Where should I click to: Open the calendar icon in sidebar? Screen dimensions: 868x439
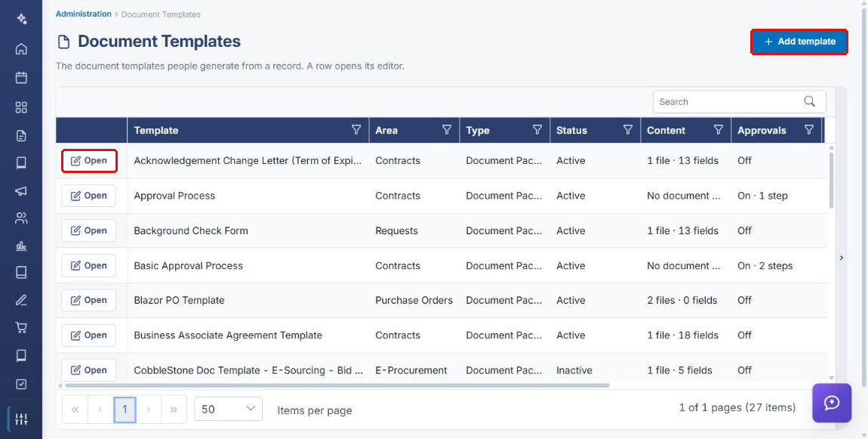pyautogui.click(x=21, y=78)
